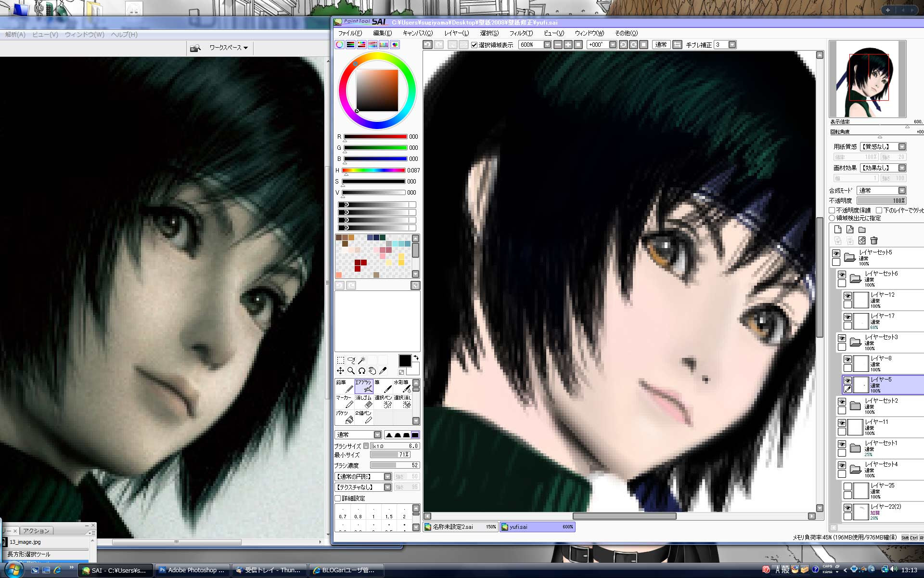Hide レイヤー8 with its eye icon

[x=848, y=359]
